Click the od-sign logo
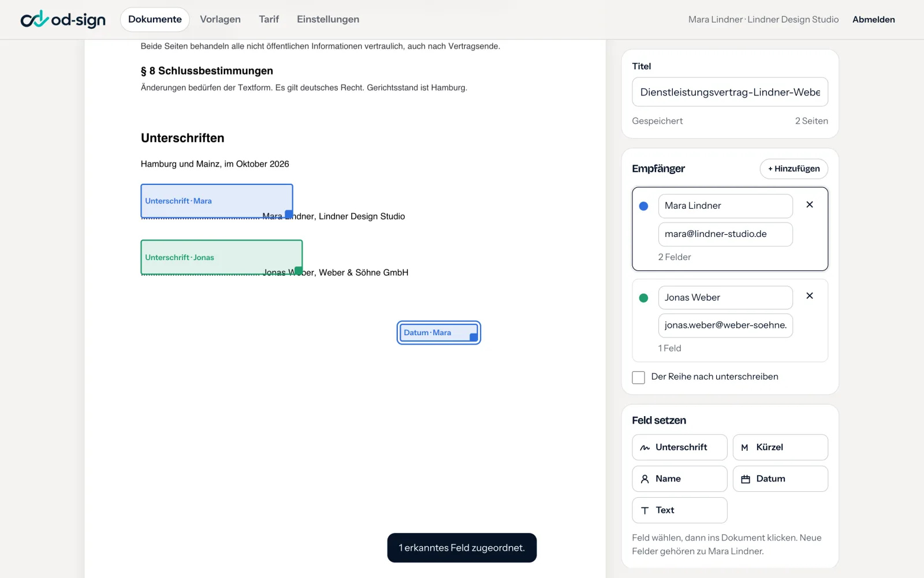Viewport: 924px width, 578px height. click(63, 20)
